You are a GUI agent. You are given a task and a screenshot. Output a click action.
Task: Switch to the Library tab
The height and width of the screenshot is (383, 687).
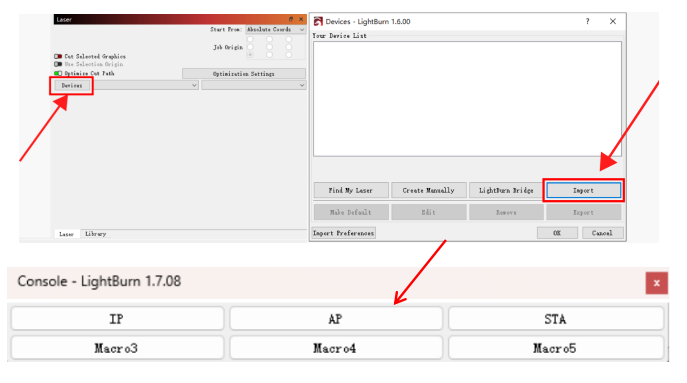point(96,234)
